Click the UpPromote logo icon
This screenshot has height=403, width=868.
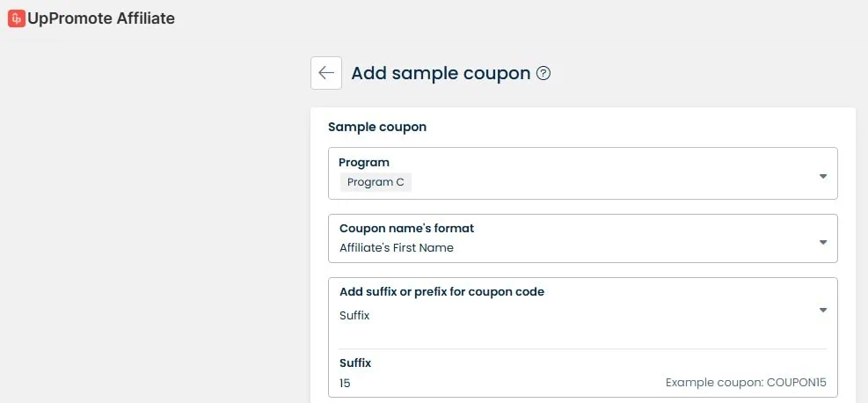(x=16, y=18)
